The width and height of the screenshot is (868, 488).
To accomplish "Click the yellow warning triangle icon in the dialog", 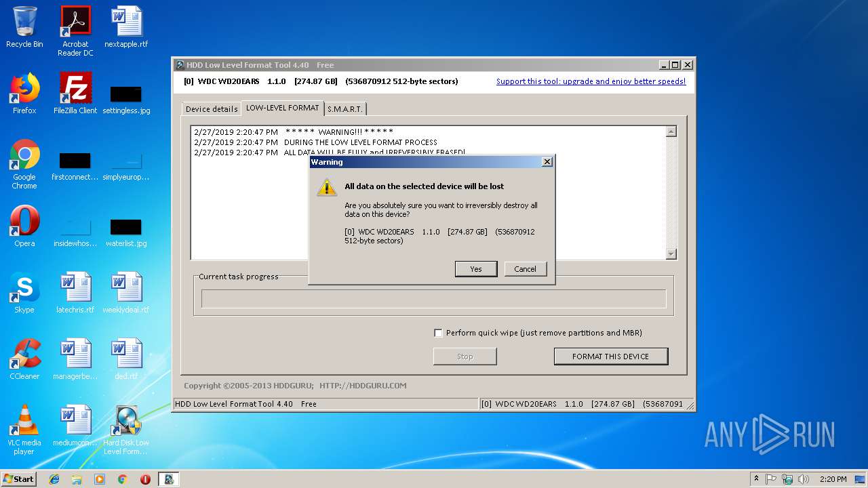I will coord(327,188).
